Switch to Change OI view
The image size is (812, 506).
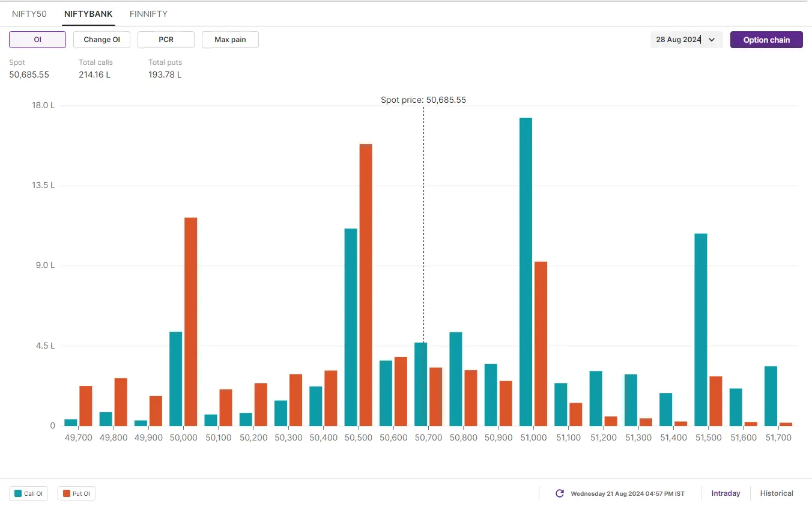coord(101,40)
